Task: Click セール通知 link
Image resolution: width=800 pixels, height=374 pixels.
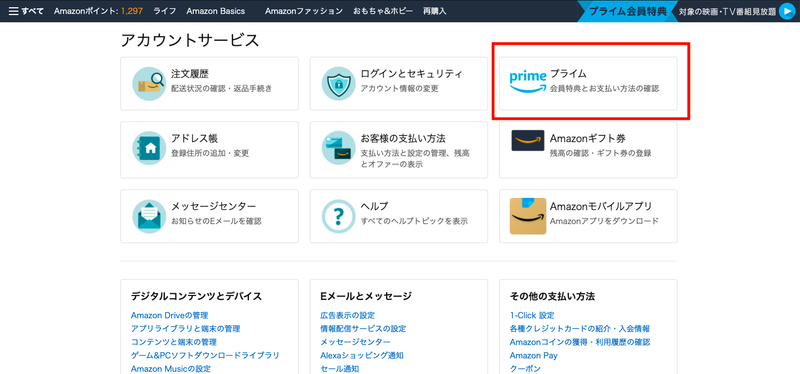Action: point(339,368)
